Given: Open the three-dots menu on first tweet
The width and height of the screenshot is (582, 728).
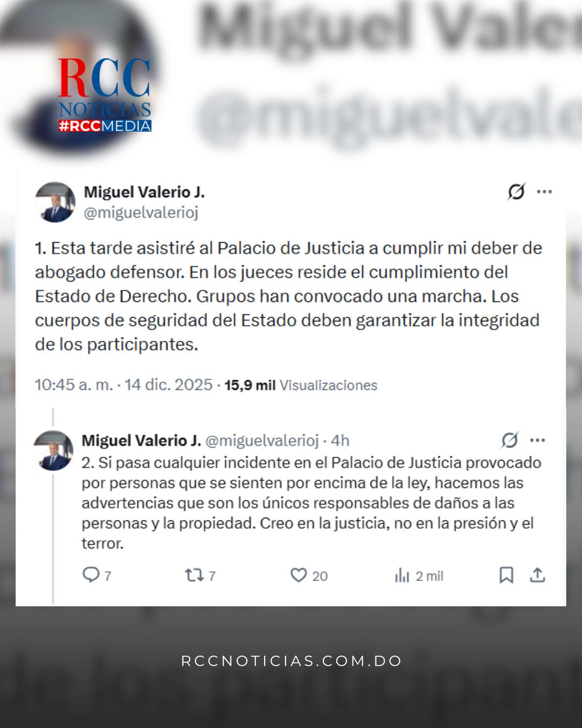Looking at the screenshot, I should [544, 191].
